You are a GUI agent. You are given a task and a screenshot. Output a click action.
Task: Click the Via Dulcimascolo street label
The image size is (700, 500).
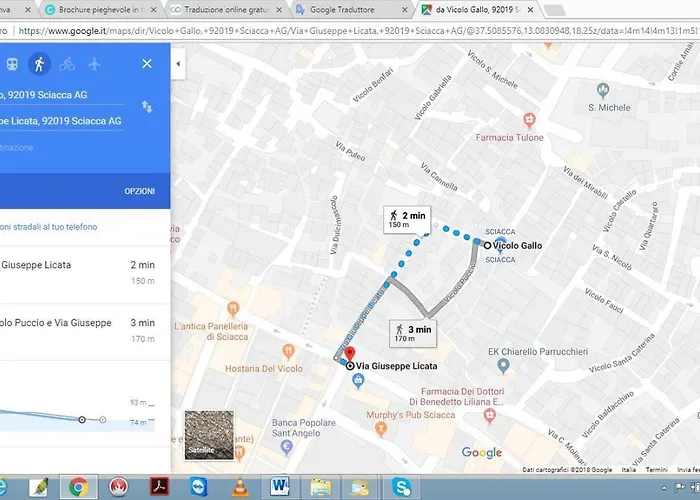[x=334, y=225]
